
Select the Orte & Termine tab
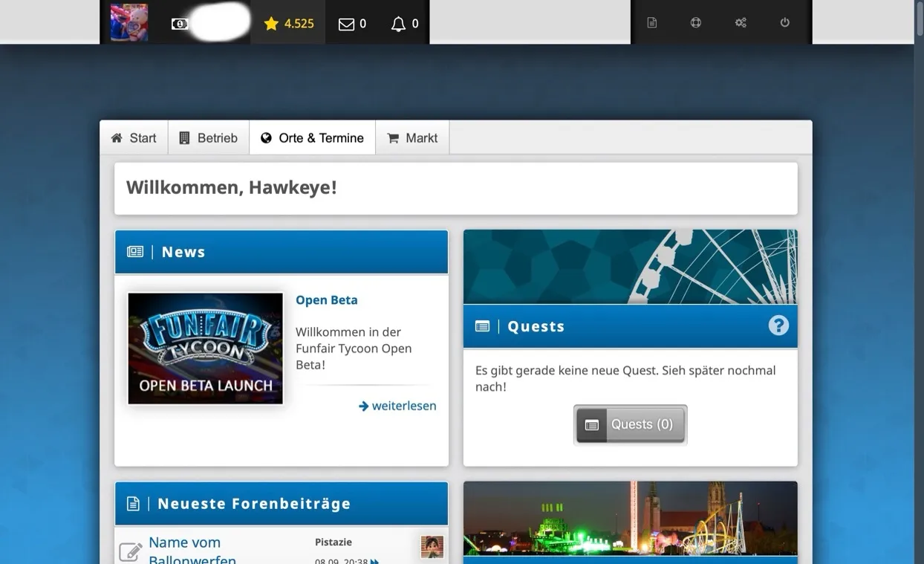[312, 138]
